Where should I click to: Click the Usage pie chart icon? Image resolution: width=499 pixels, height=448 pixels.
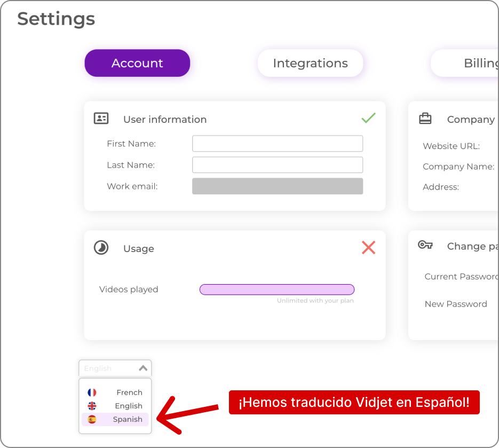click(x=101, y=248)
